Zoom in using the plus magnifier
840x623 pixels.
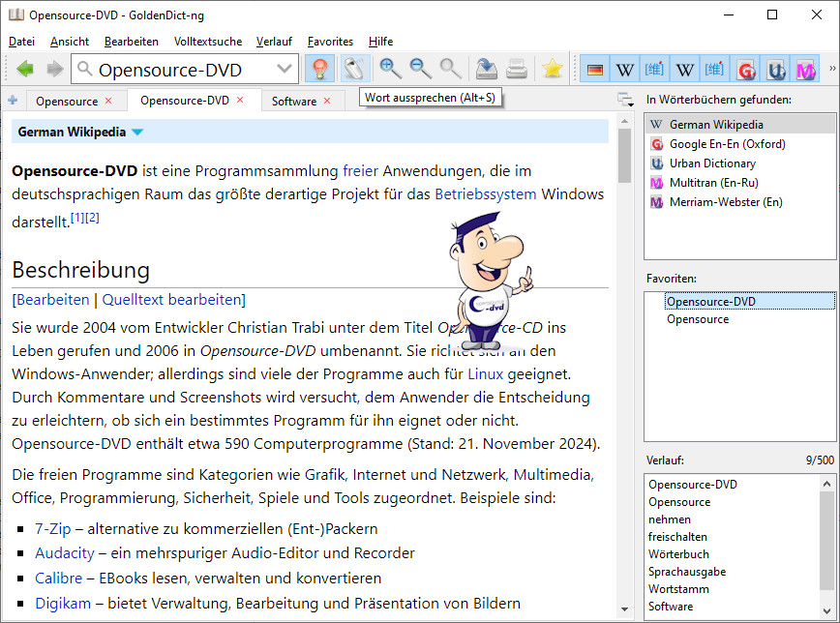pos(390,69)
